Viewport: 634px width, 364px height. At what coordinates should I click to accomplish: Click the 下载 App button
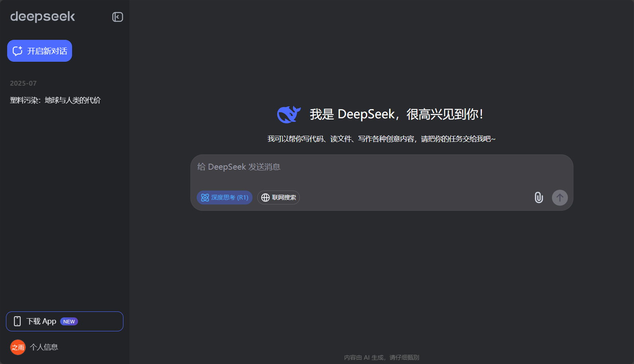click(65, 321)
